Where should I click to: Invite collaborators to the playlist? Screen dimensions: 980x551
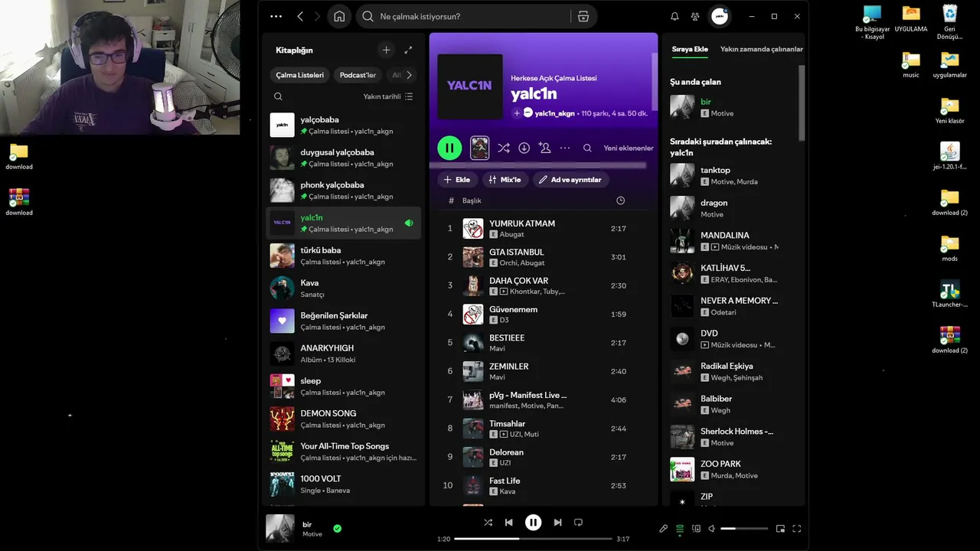click(x=544, y=148)
